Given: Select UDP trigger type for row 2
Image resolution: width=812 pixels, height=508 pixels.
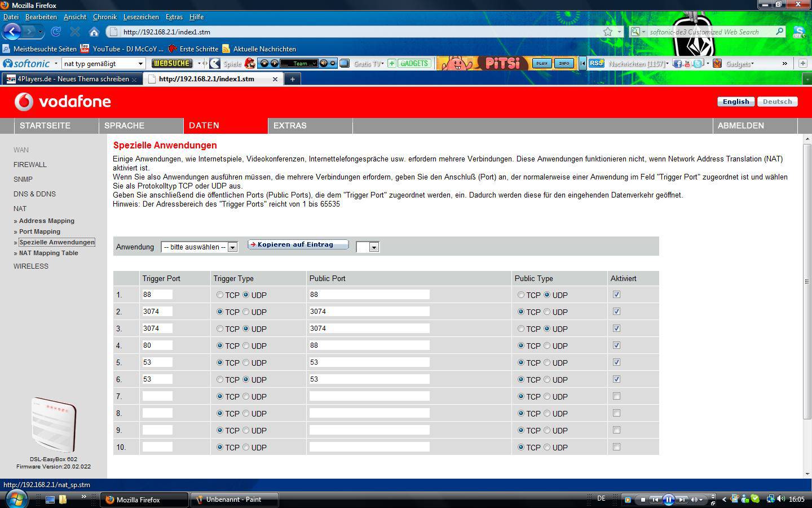Looking at the screenshot, I should pos(246,312).
